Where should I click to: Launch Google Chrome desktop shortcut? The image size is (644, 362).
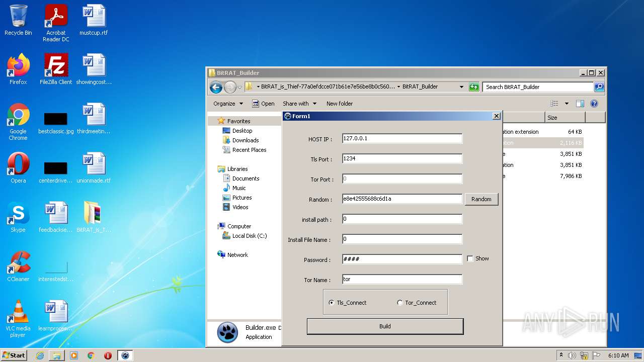point(18,122)
